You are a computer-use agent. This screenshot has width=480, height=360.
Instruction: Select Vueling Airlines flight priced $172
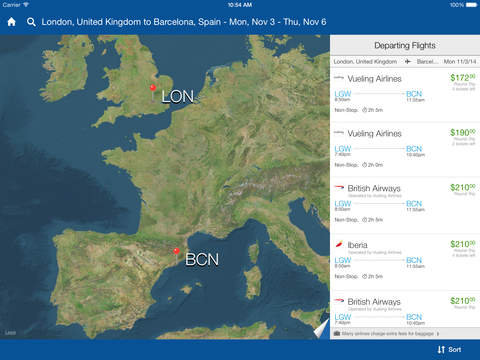click(405, 95)
